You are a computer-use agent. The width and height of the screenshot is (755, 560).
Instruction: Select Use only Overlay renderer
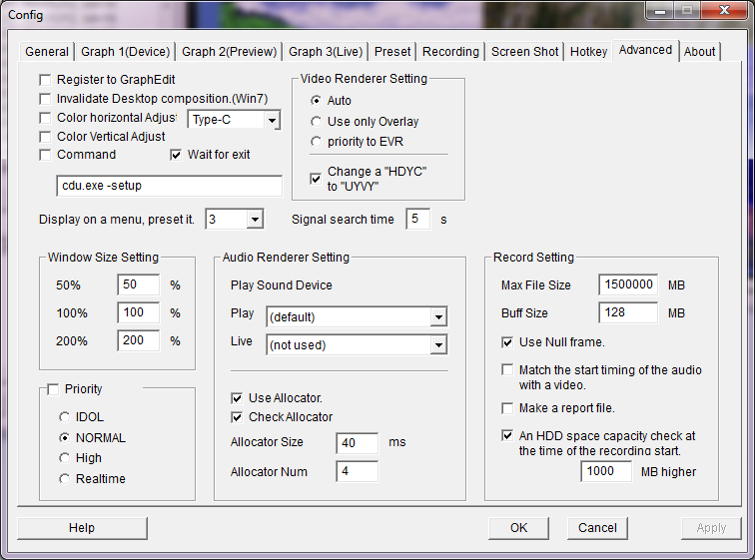[317, 122]
